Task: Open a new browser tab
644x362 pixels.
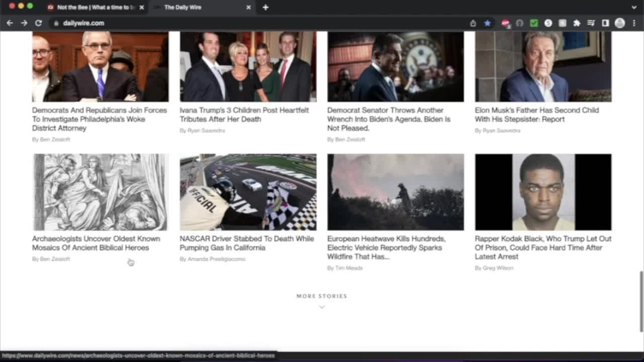Action: click(265, 7)
